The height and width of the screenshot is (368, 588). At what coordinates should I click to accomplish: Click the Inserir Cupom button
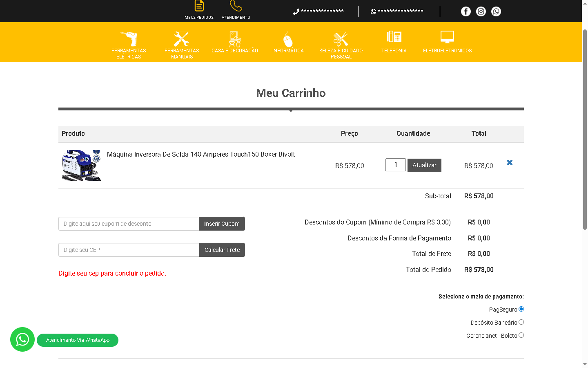(x=222, y=224)
